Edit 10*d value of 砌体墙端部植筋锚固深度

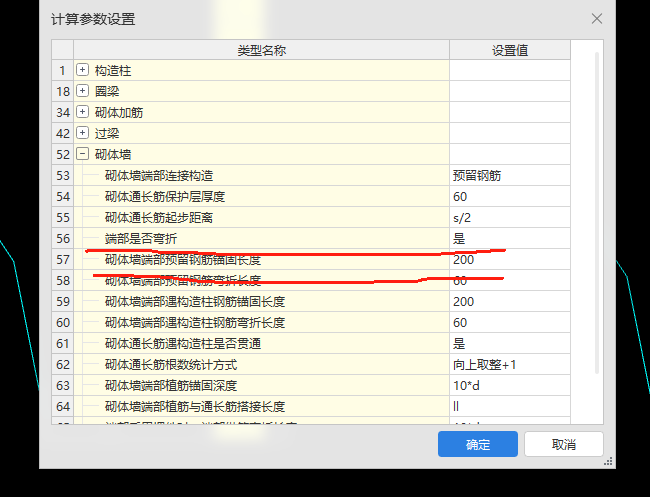point(510,385)
